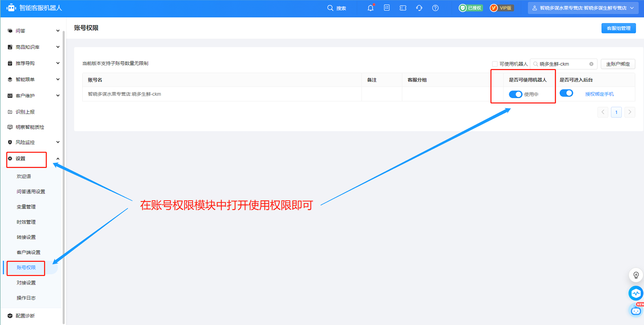This screenshot has height=325, width=644.
Task: Click the 授权绑定手机 link
Action: 599,94
